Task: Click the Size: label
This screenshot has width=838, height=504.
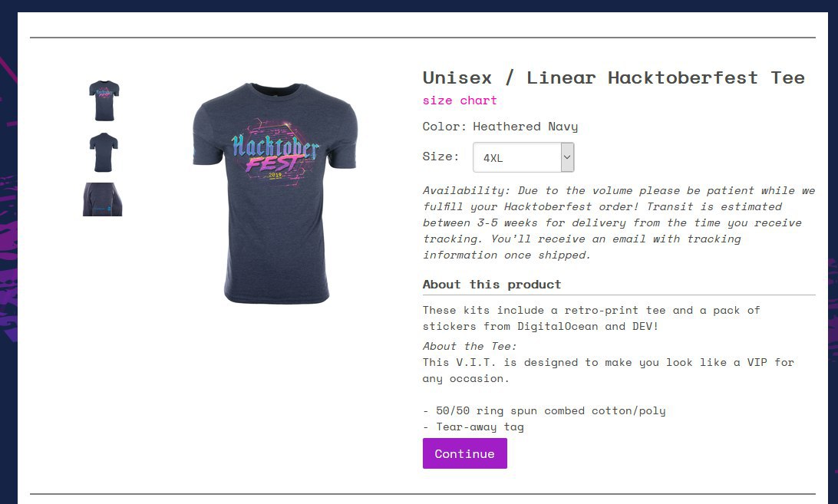Action: (x=441, y=156)
